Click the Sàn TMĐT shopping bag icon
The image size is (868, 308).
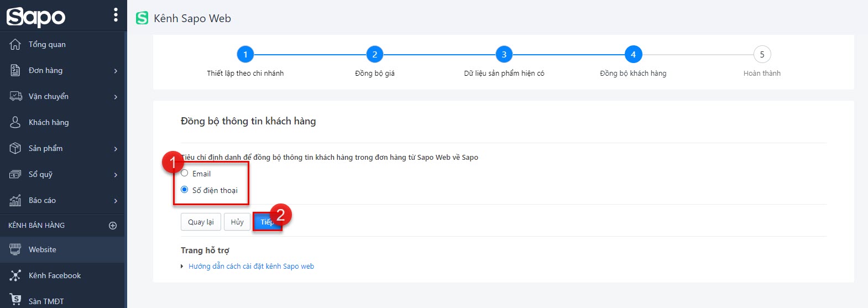pos(15,300)
